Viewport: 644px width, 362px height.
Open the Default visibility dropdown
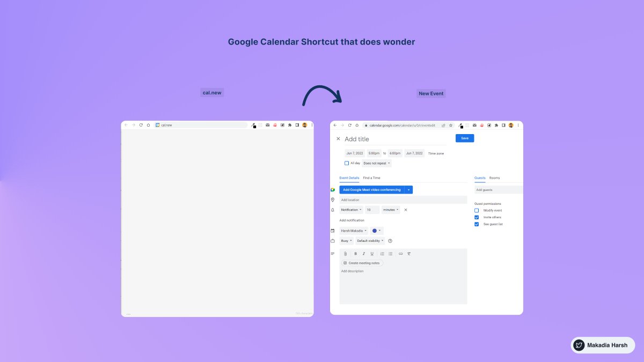[x=370, y=241]
